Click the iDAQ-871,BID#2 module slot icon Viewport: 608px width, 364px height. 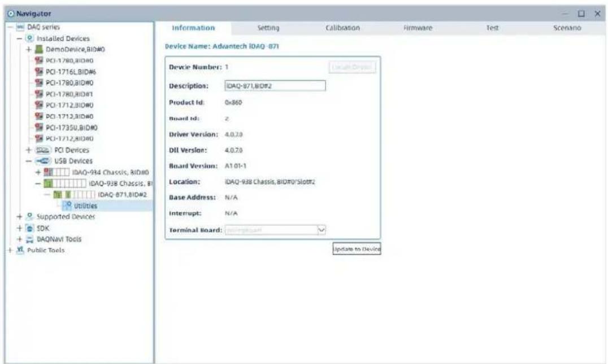coord(74,194)
